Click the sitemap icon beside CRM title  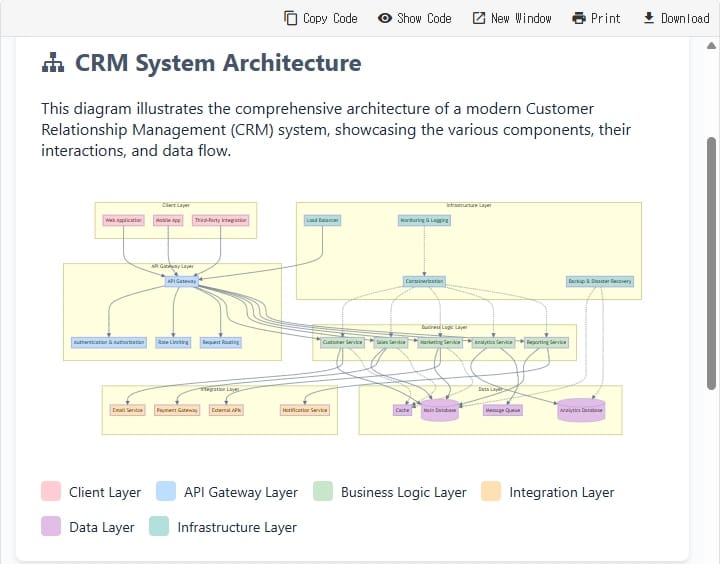[x=53, y=64]
